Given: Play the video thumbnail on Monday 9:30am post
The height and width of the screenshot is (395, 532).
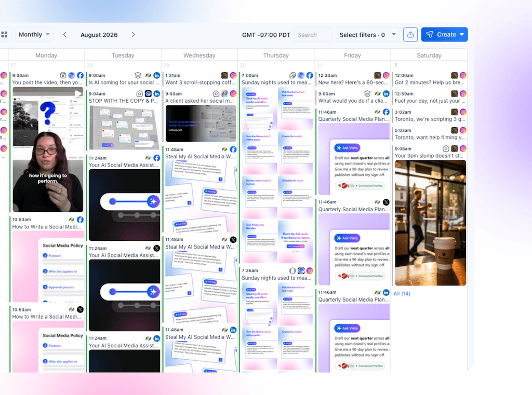Looking at the screenshot, I should (78, 93).
